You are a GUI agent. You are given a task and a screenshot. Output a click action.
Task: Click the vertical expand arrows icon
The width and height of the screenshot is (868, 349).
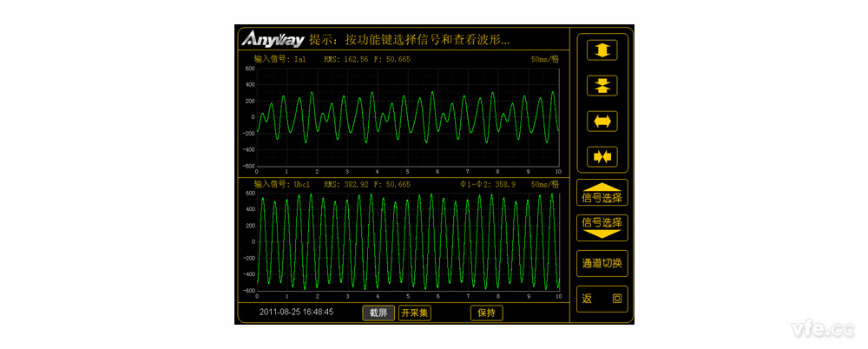click(601, 50)
